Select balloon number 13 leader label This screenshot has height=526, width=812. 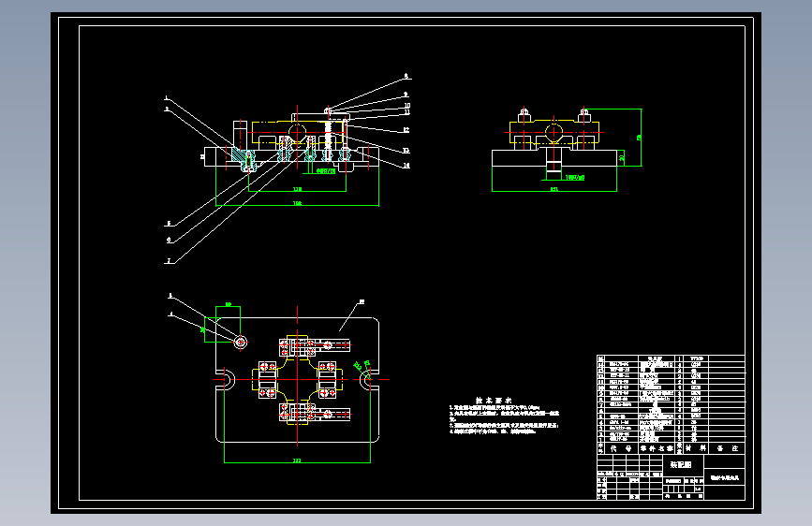(x=406, y=151)
